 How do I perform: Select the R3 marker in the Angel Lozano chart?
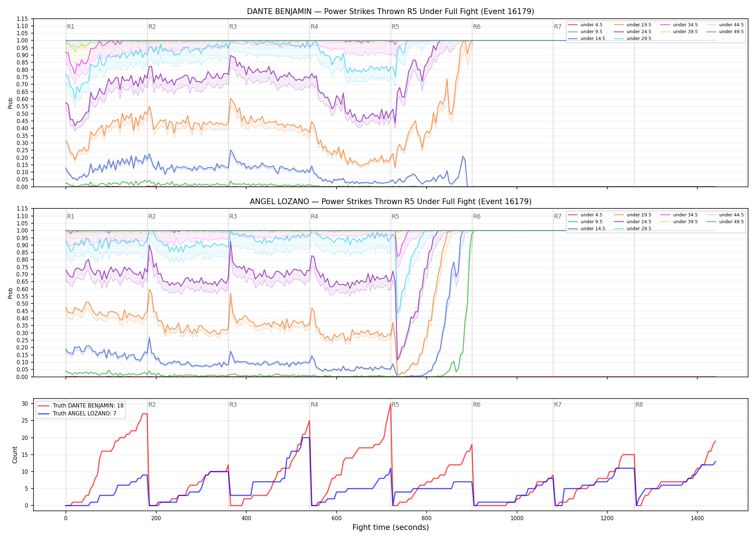[233, 216]
